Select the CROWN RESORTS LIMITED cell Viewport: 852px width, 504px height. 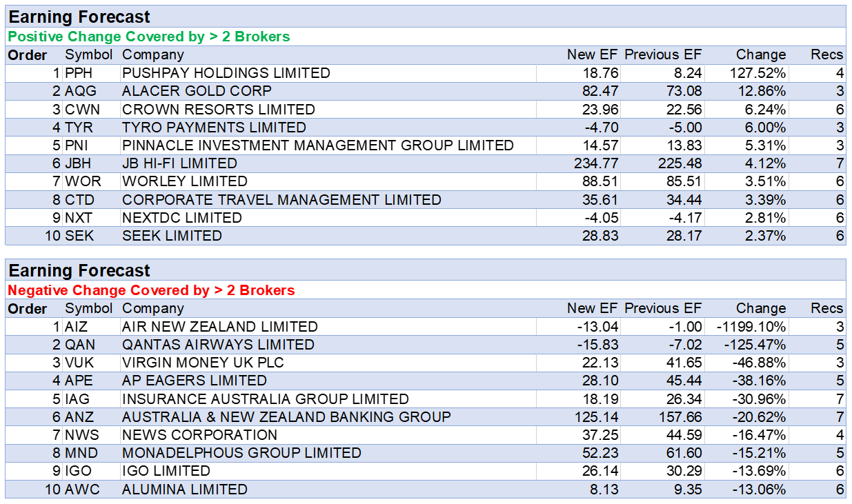tap(218, 110)
